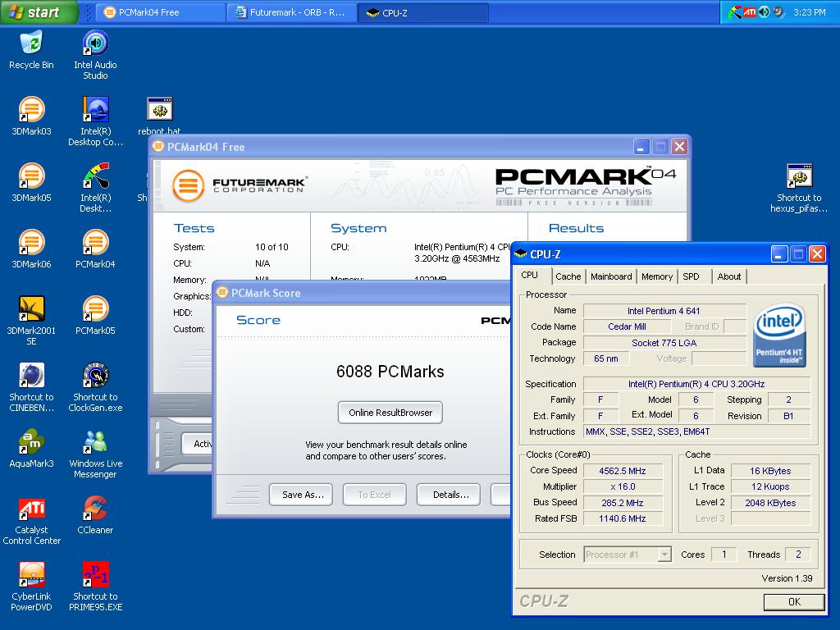Click the To Excel button
This screenshot has height=630, width=840.
click(374, 495)
